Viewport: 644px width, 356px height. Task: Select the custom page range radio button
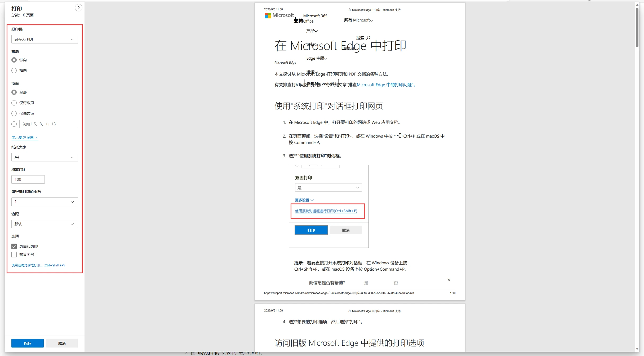point(14,124)
